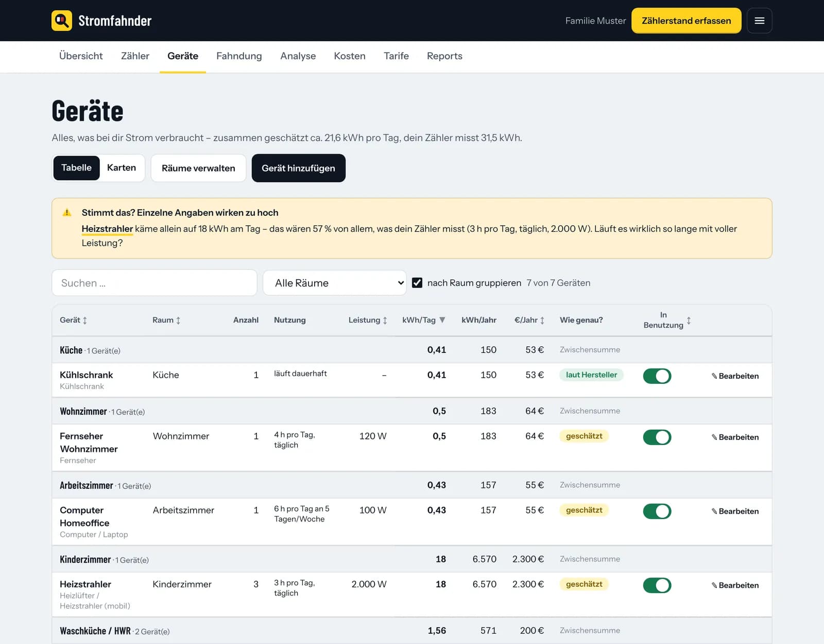Open the Fahndung tab
The height and width of the screenshot is (644, 824).
point(239,56)
